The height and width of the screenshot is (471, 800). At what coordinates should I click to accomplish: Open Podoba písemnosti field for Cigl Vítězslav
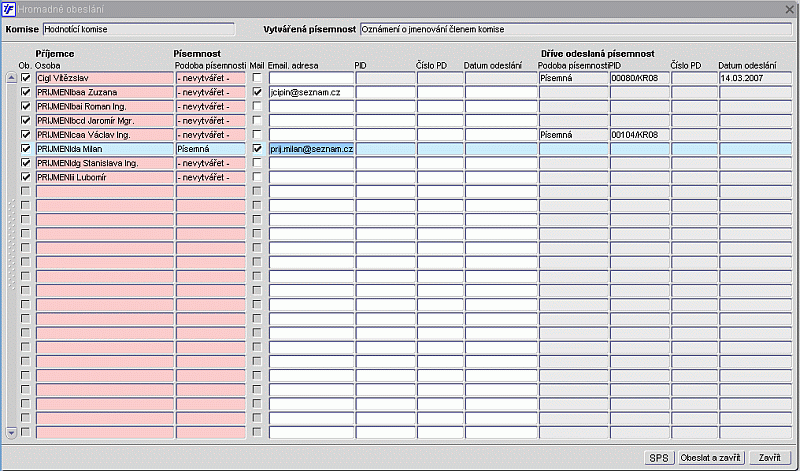tap(211, 78)
